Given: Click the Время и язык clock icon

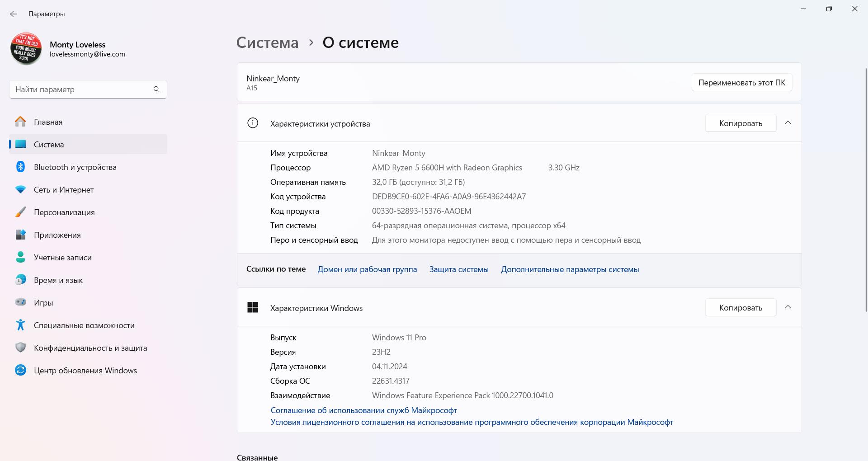Looking at the screenshot, I should pos(20,280).
